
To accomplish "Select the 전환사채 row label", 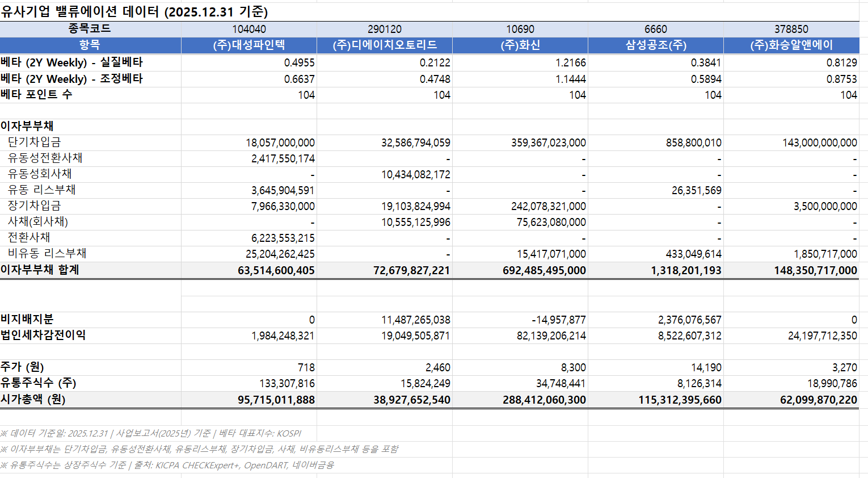I will click(x=29, y=237).
